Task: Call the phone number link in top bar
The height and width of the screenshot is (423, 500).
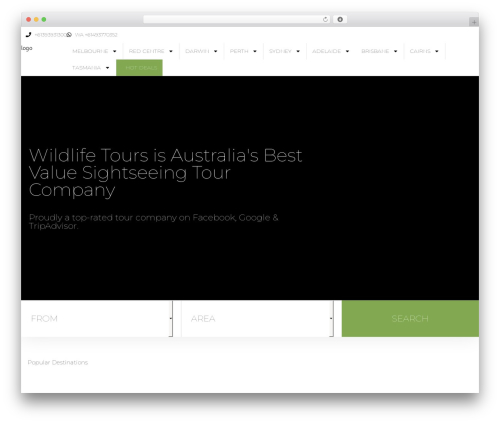Action: pos(50,35)
